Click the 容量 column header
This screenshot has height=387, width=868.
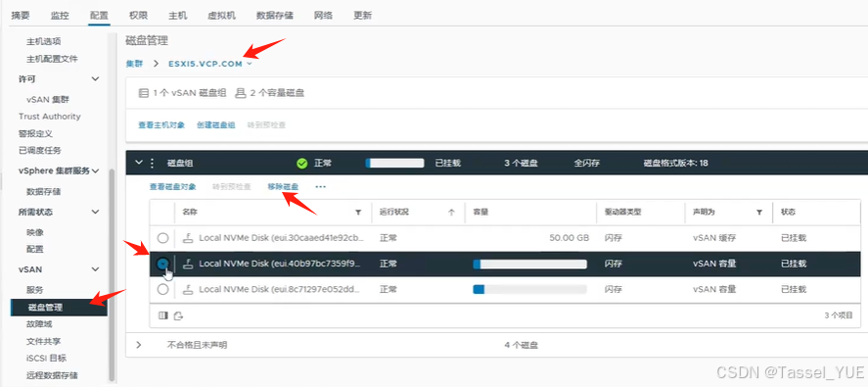[x=480, y=213]
